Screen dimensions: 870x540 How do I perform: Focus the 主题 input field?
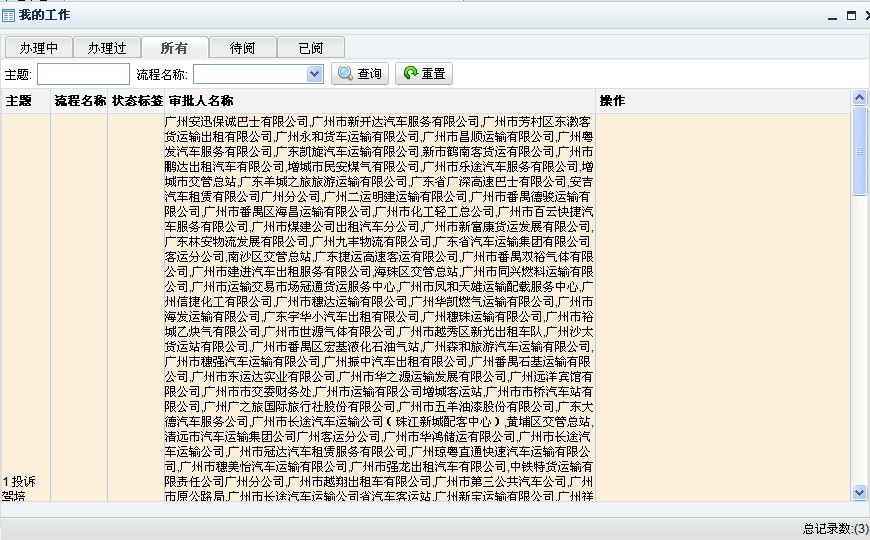(83, 74)
